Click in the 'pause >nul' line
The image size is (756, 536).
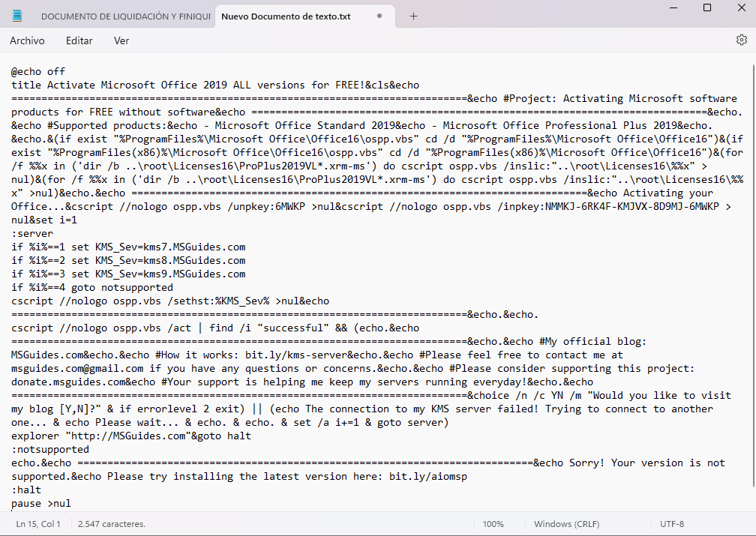[40, 503]
